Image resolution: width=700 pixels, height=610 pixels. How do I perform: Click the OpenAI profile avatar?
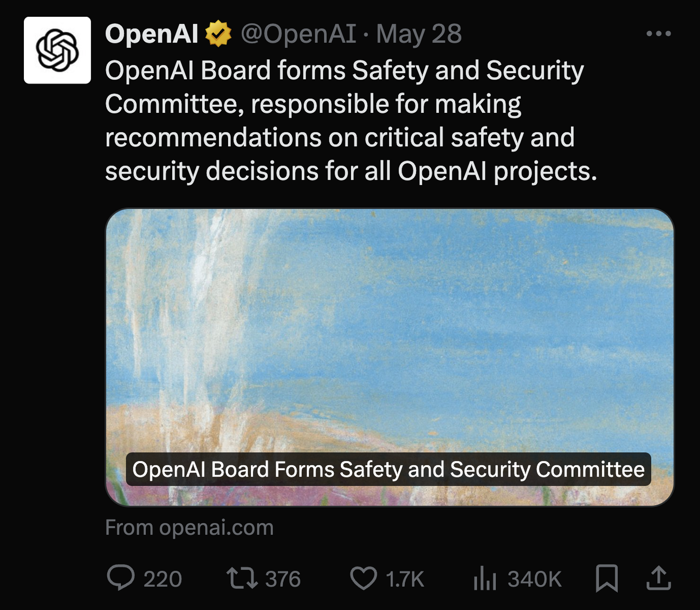[56, 51]
